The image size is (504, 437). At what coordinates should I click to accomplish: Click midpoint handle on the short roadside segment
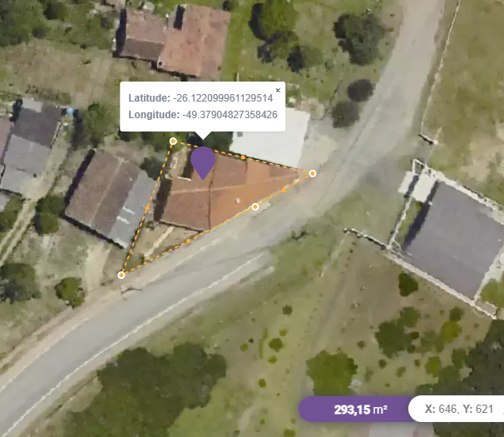pos(284,190)
